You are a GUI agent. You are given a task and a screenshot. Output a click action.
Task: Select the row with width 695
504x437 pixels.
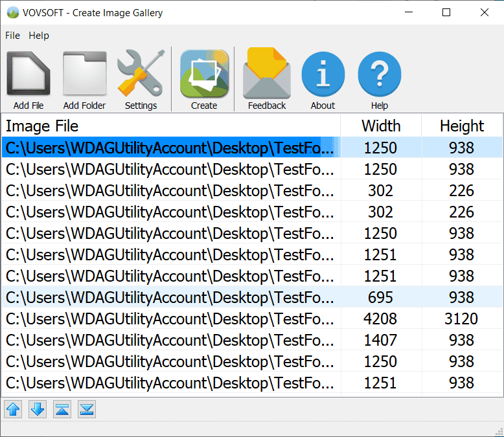252,297
